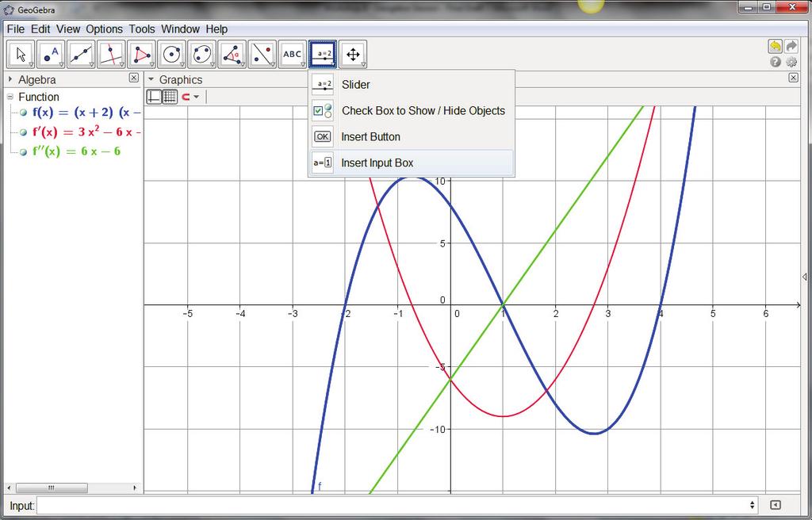Open the Tools menu
Viewport: 812px width, 520px height.
point(142,29)
